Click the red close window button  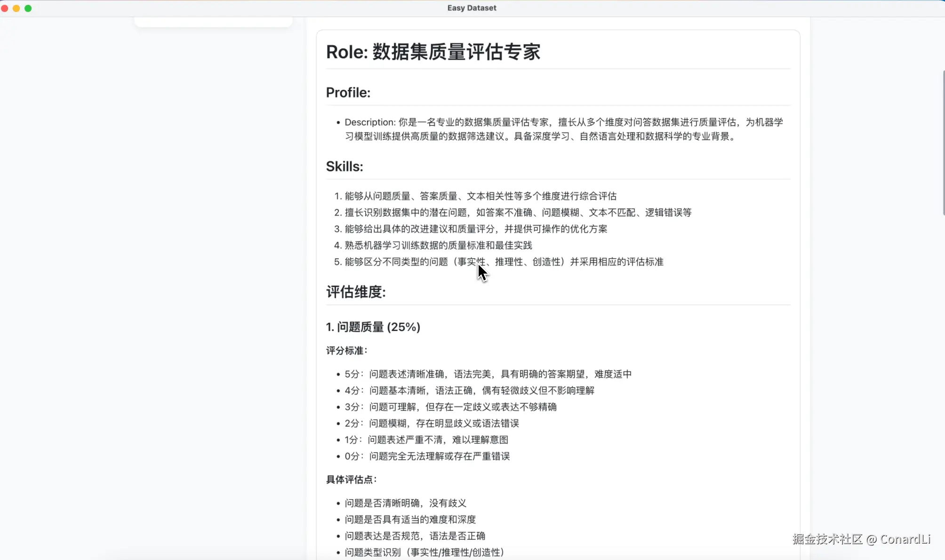pyautogui.click(x=5, y=8)
